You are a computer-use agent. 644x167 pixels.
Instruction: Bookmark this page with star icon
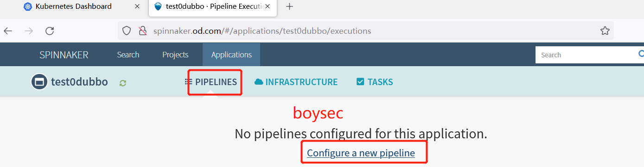(605, 31)
